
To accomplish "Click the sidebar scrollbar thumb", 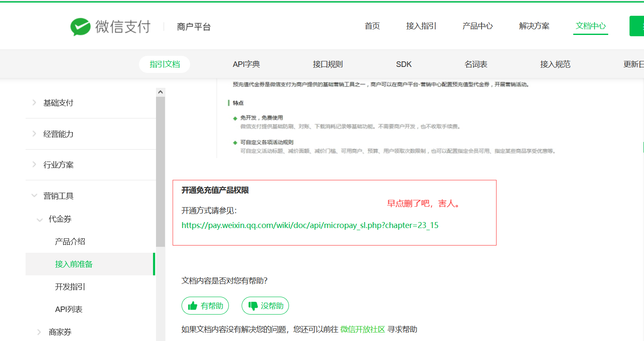I will pos(160,172).
